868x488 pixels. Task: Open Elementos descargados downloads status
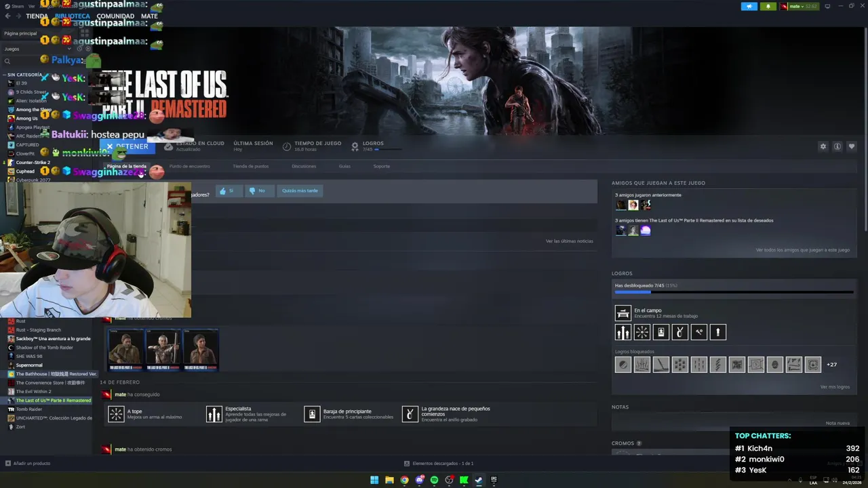pyautogui.click(x=439, y=464)
